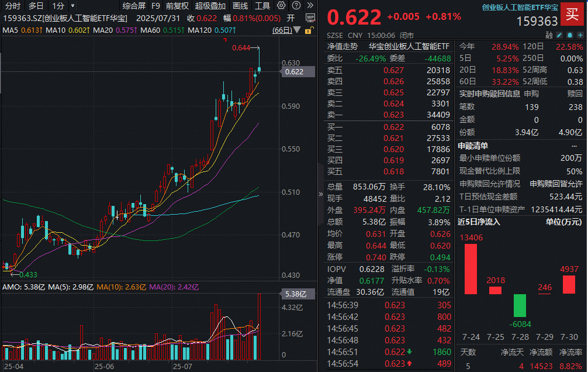Image resolution: width=588 pixels, height=372 pixels.
Task: Open the 综合屏 composite screen
Action: (x=134, y=6)
